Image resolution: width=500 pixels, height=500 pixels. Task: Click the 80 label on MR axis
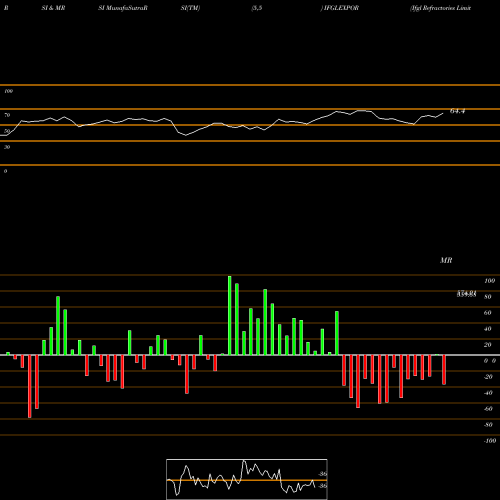[x=488, y=297]
